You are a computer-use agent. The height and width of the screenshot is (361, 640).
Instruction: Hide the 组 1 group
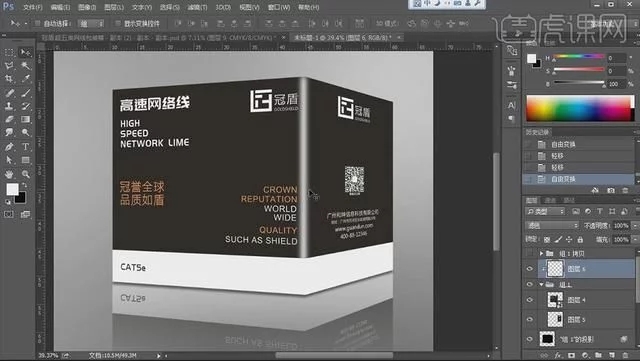click(529, 284)
